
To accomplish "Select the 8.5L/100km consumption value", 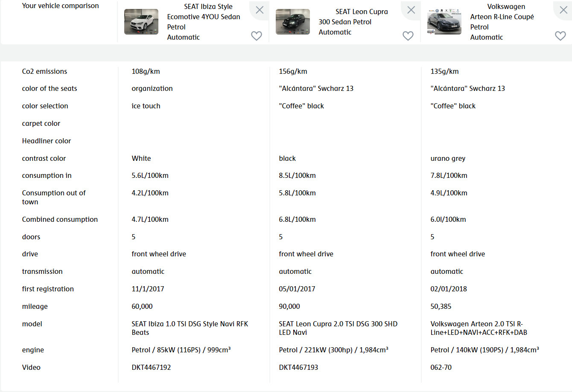I will coord(297,176).
